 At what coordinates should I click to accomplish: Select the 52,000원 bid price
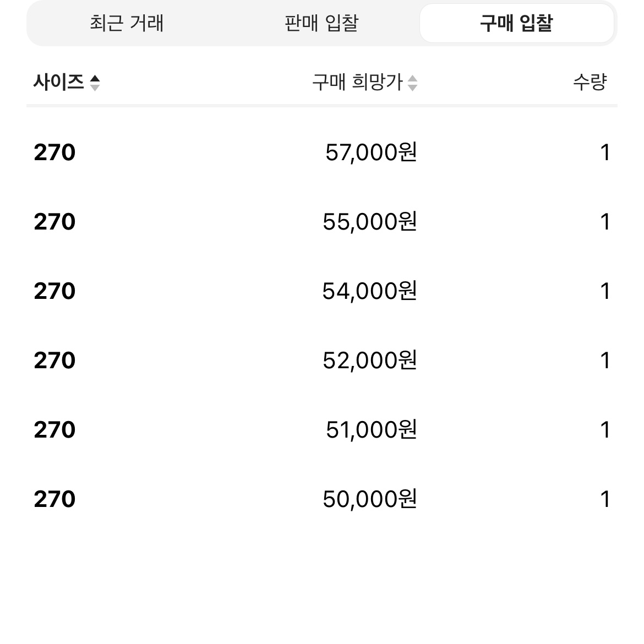pyautogui.click(x=370, y=361)
